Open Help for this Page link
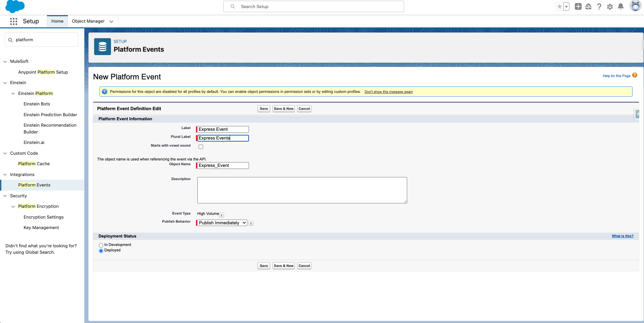The width and height of the screenshot is (644, 323). pyautogui.click(x=617, y=76)
